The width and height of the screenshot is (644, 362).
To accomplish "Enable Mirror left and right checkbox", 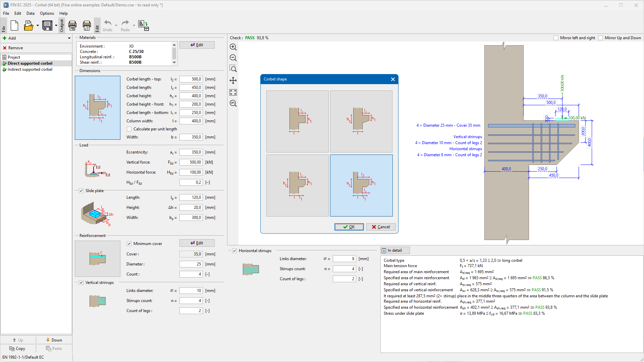I will [556, 38].
